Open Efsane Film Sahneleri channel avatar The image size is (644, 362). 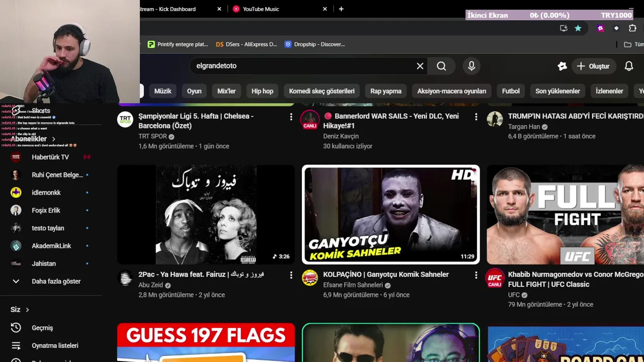[x=310, y=278]
